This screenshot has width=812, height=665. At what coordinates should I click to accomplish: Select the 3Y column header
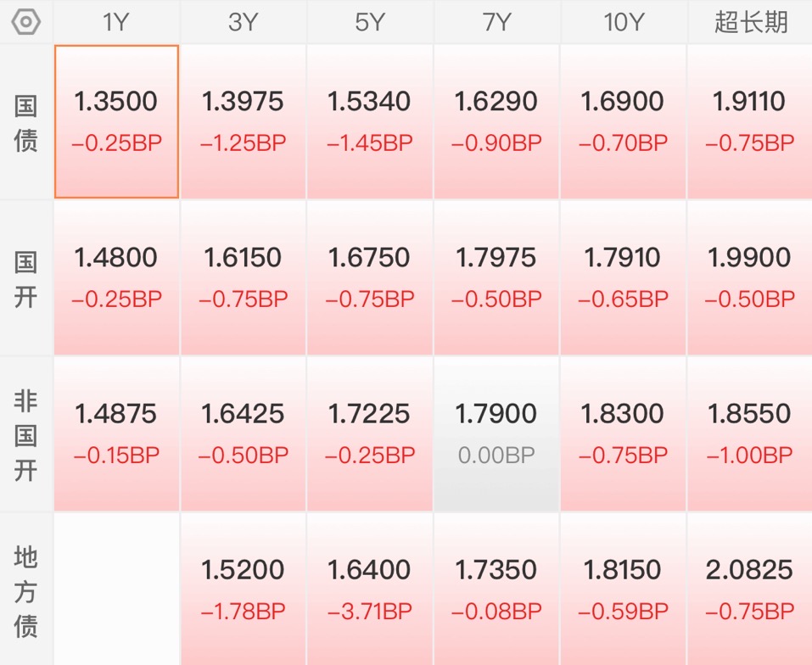click(x=243, y=22)
